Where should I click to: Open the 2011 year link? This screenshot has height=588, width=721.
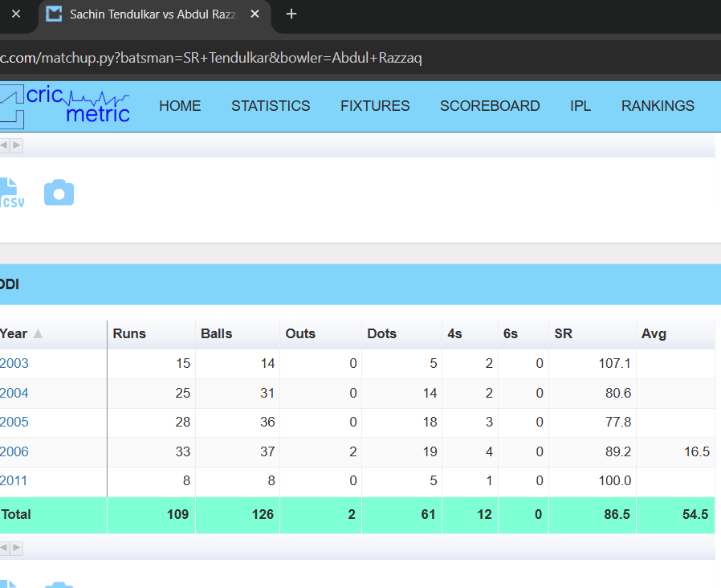click(14, 481)
